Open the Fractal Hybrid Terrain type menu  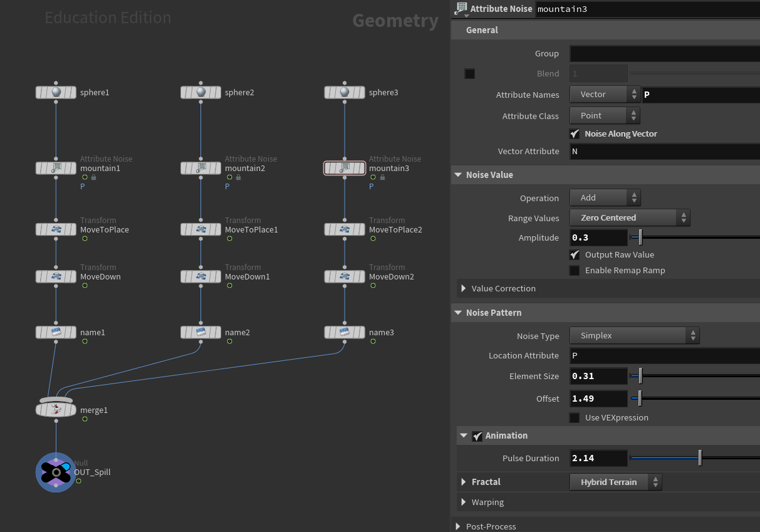point(615,482)
